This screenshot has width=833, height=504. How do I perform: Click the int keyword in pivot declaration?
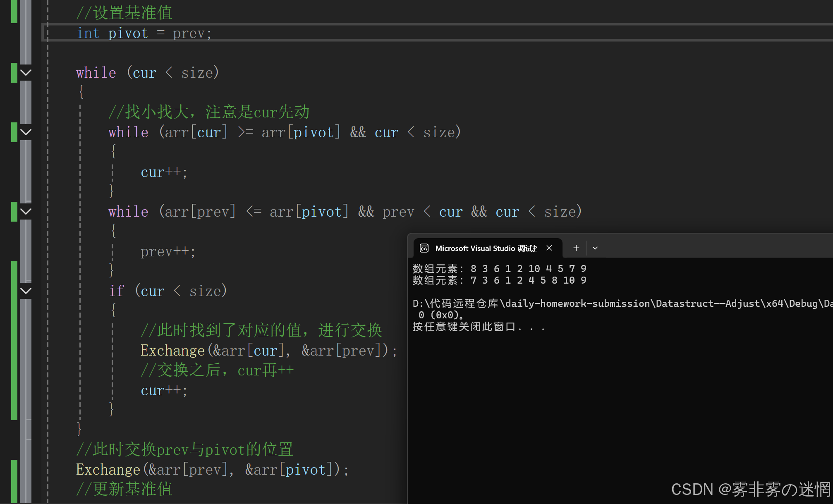tap(88, 33)
